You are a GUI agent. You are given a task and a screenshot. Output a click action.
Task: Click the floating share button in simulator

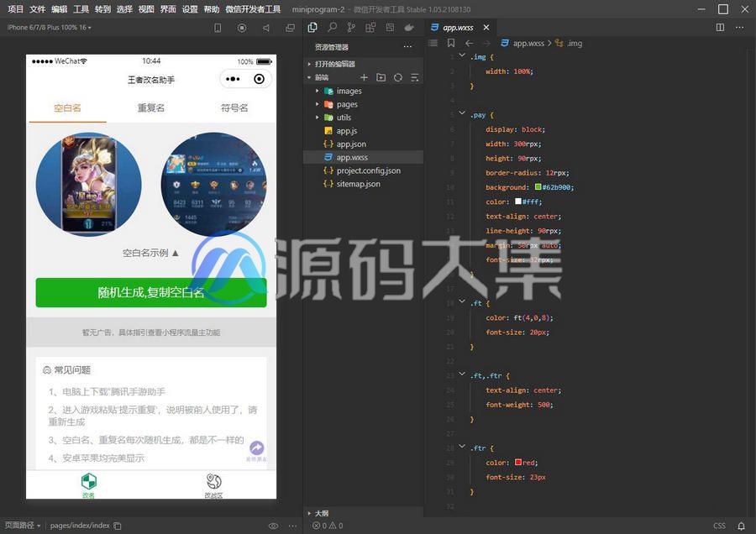[x=256, y=448]
